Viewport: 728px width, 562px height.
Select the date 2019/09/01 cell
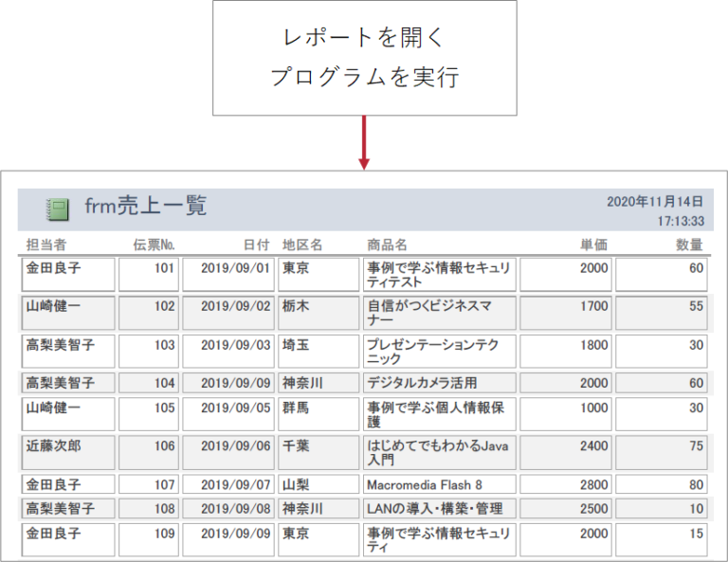point(228,275)
